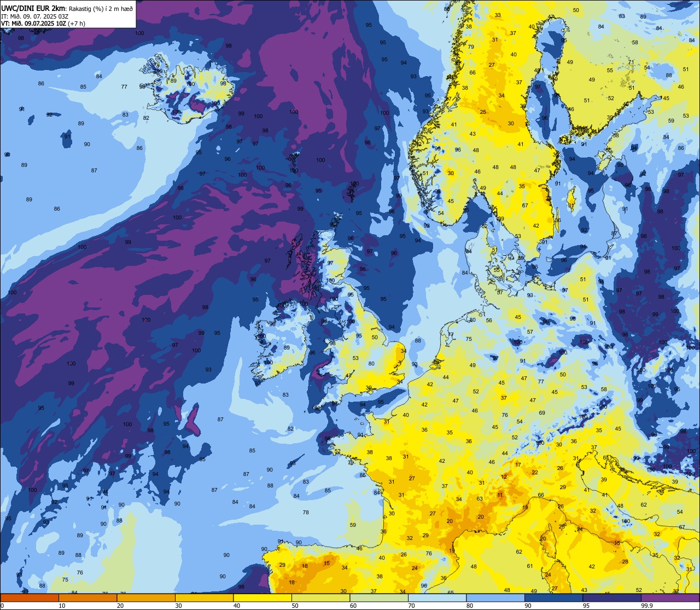Click the '99.9' legend scale label

[646, 606]
